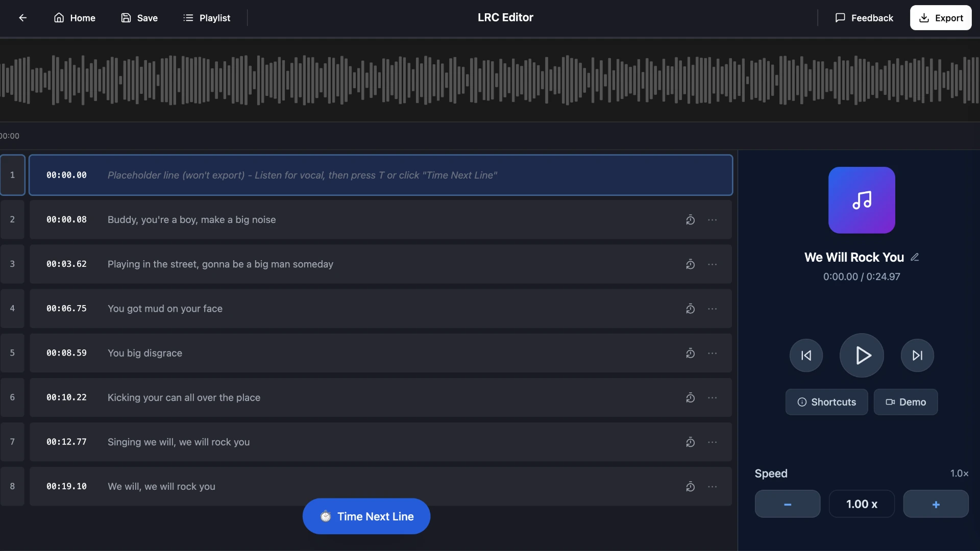The height and width of the screenshot is (551, 980).
Task: Increase playback speed with plus button
Action: pos(935,504)
